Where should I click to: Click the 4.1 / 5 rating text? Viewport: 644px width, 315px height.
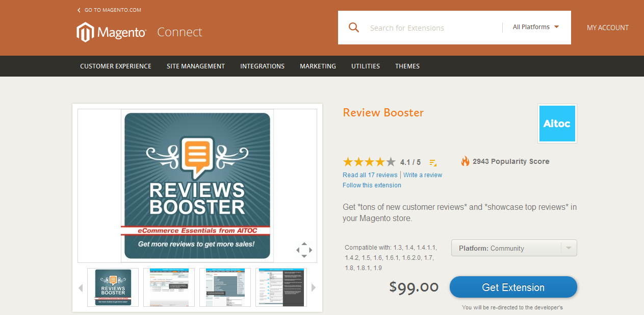(x=410, y=162)
